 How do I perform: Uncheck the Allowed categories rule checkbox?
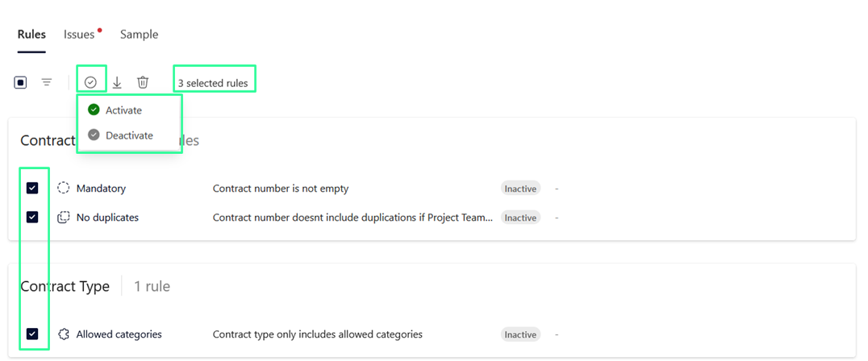(x=32, y=334)
